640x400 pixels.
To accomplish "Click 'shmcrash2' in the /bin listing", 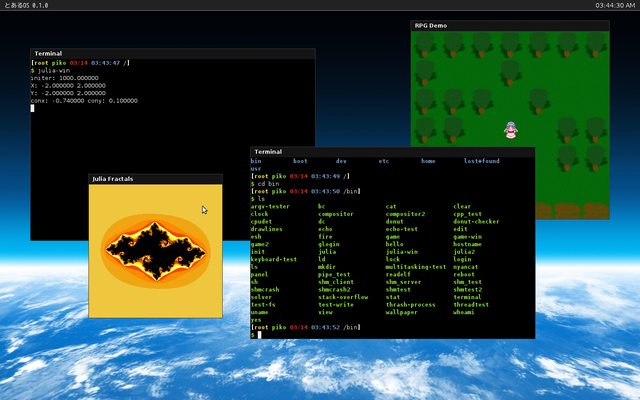I will (x=334, y=289).
